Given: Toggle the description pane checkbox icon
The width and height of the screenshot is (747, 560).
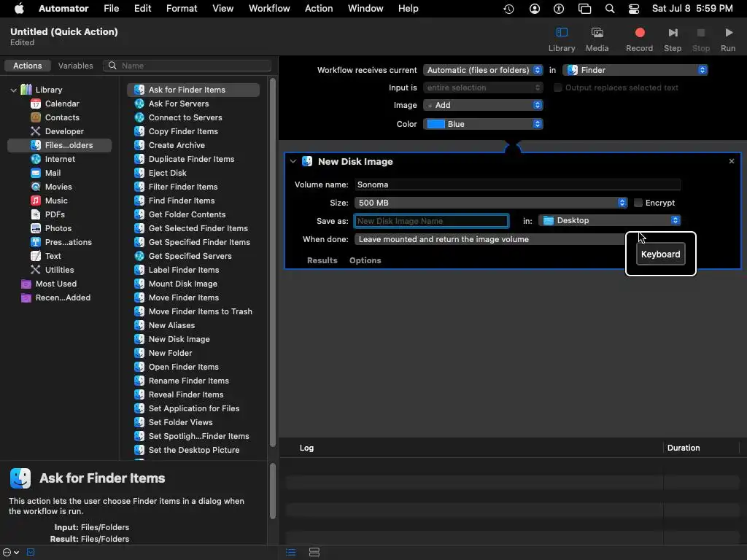Looking at the screenshot, I should [x=31, y=552].
